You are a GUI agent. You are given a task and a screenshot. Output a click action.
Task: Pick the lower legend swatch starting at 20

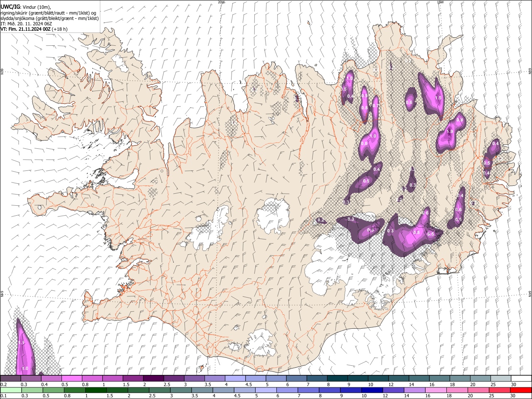tap(478, 390)
